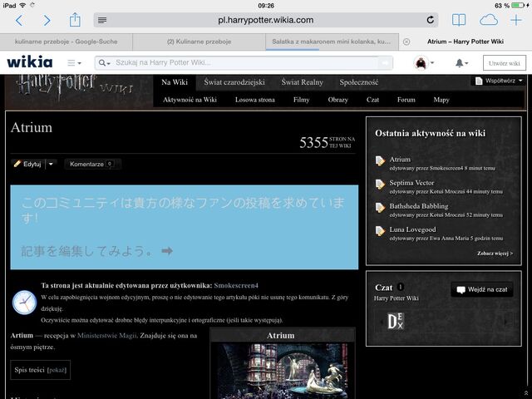Expand the Edytuj dropdown arrow
The width and height of the screenshot is (532, 399).
tap(51, 165)
